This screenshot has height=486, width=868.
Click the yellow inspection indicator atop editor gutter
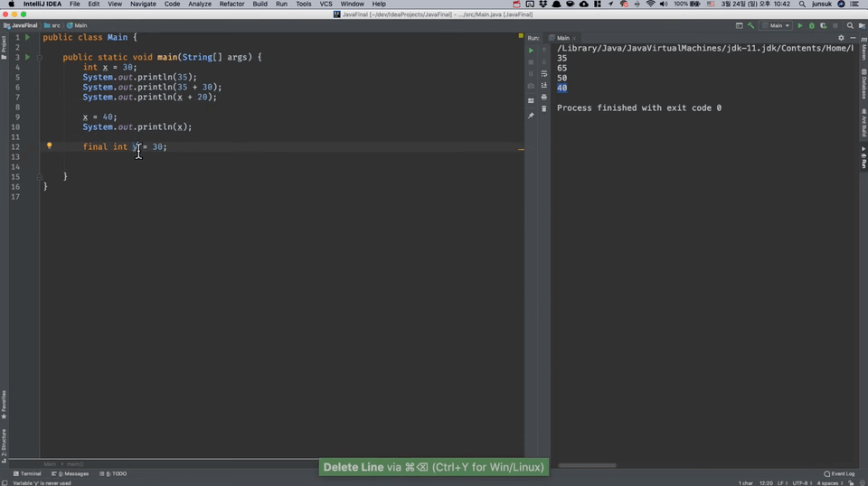coord(521,36)
